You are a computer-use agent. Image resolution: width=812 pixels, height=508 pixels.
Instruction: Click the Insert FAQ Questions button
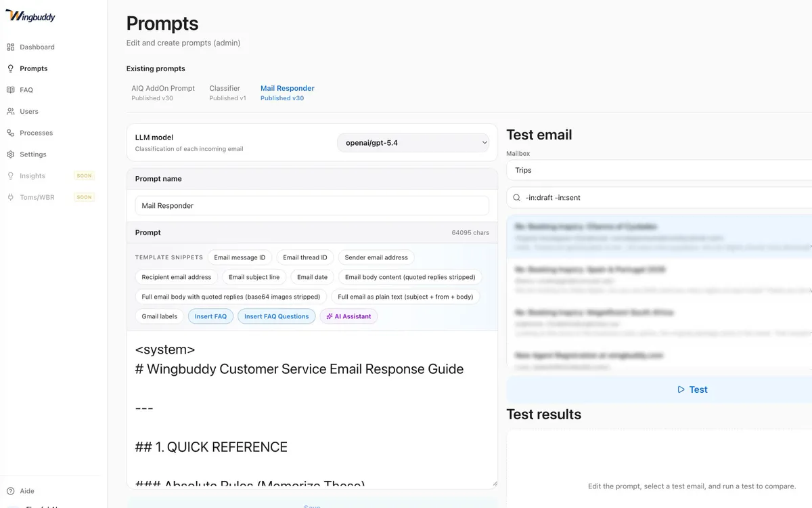pos(277,316)
